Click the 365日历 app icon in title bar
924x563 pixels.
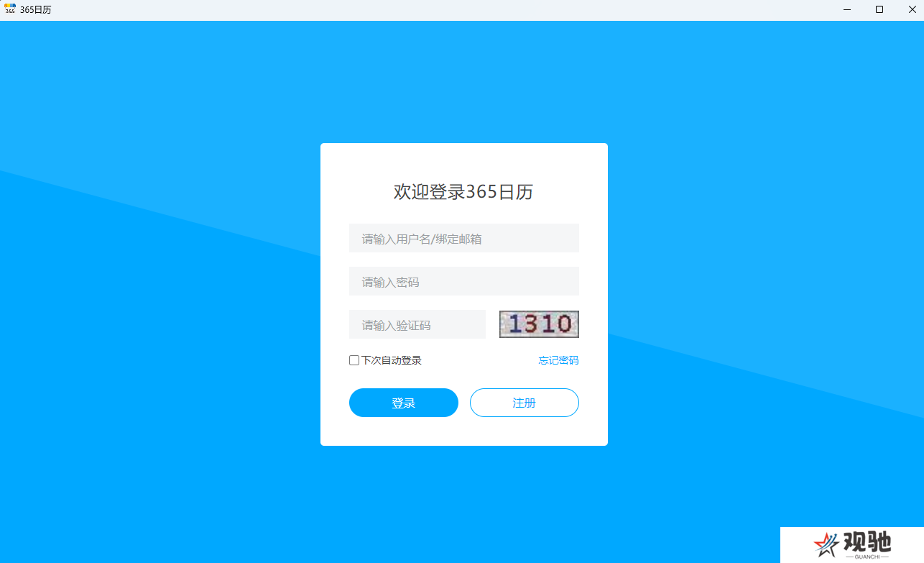(x=10, y=9)
